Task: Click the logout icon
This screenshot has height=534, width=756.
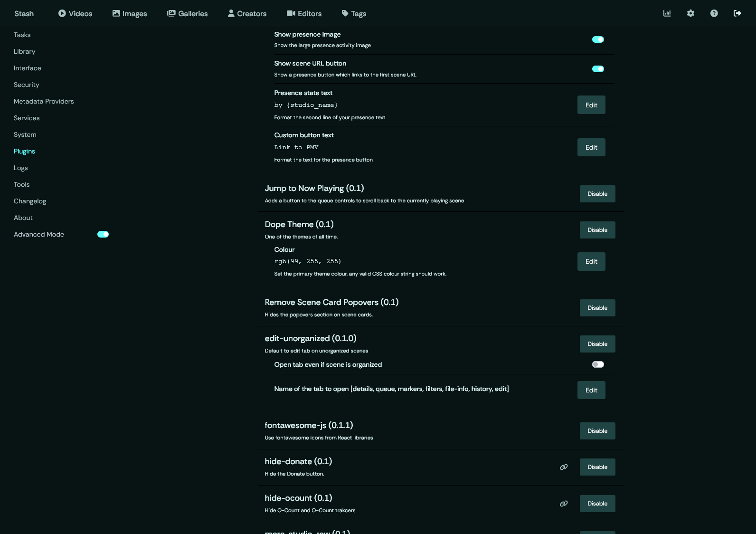Action: coord(737,13)
